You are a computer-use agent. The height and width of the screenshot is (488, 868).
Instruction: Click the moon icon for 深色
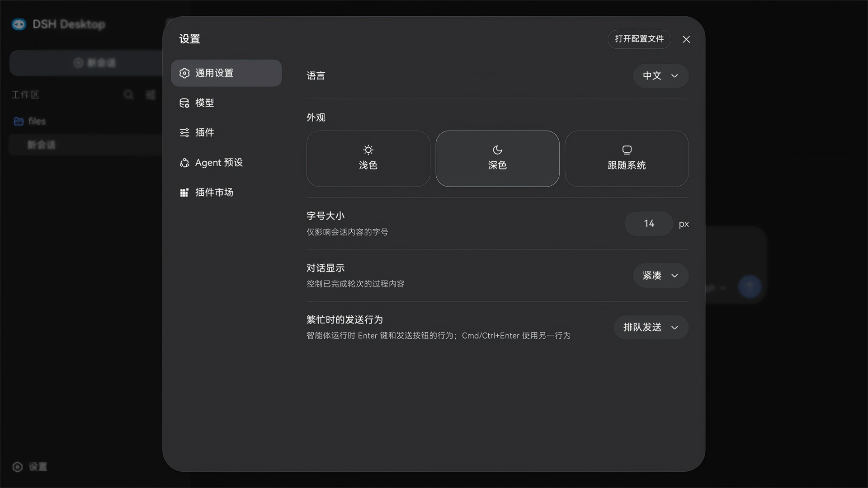click(x=497, y=150)
